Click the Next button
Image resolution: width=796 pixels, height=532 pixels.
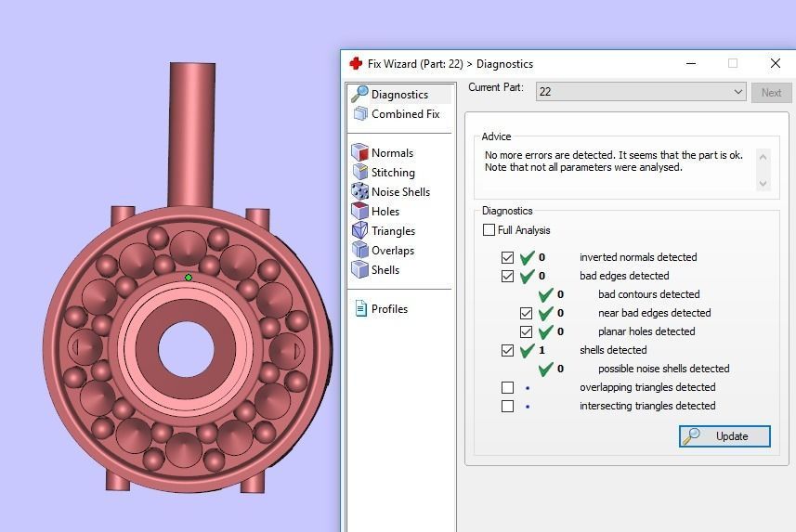(771, 93)
